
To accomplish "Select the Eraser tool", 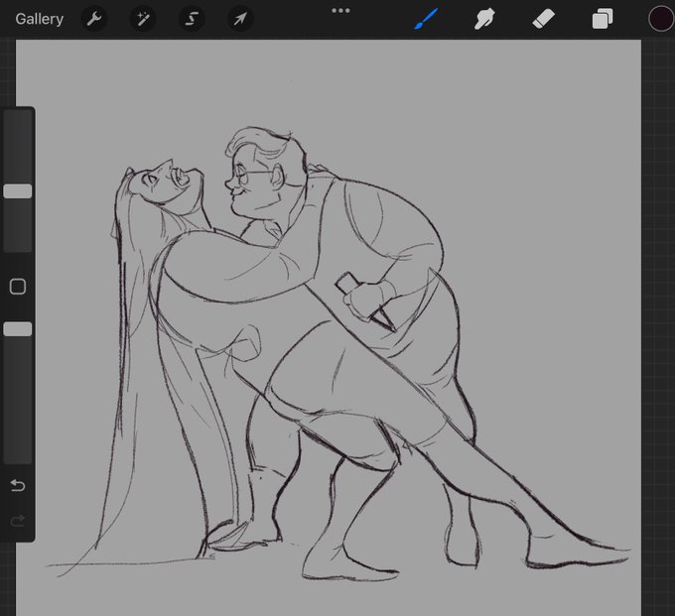I will (x=543, y=19).
